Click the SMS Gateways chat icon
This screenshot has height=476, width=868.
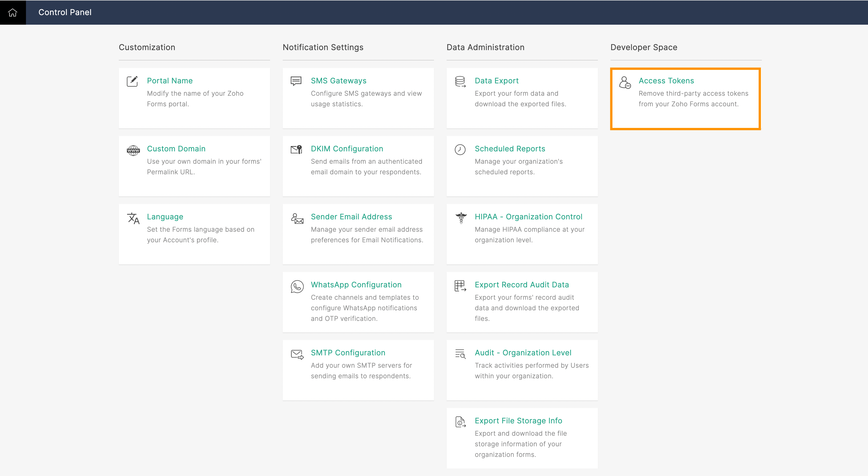[296, 81]
